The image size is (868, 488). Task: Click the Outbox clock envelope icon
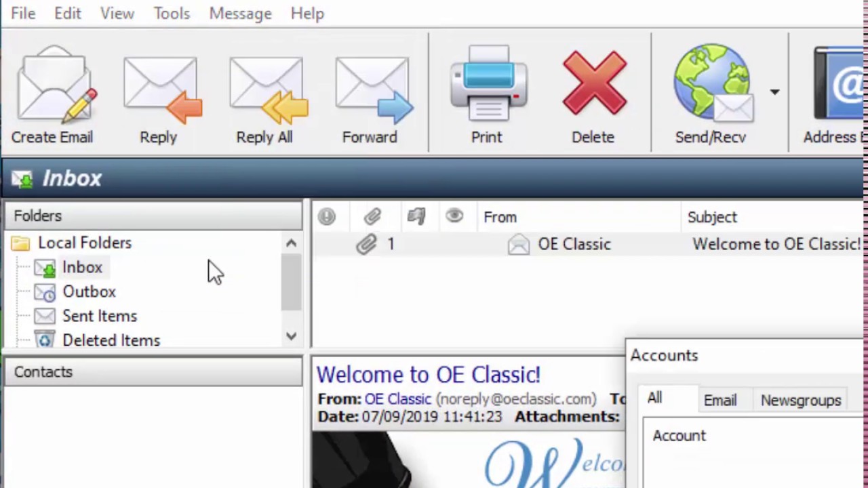[x=45, y=293]
